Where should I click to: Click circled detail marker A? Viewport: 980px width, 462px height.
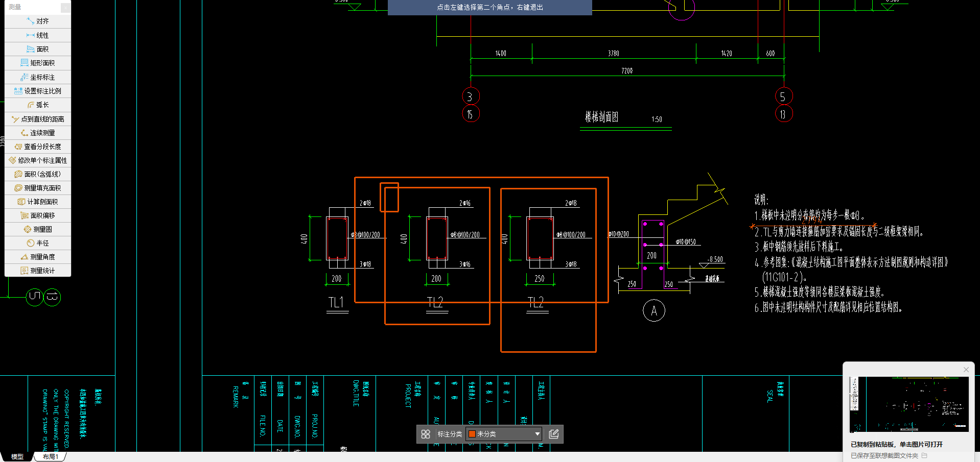click(x=654, y=311)
